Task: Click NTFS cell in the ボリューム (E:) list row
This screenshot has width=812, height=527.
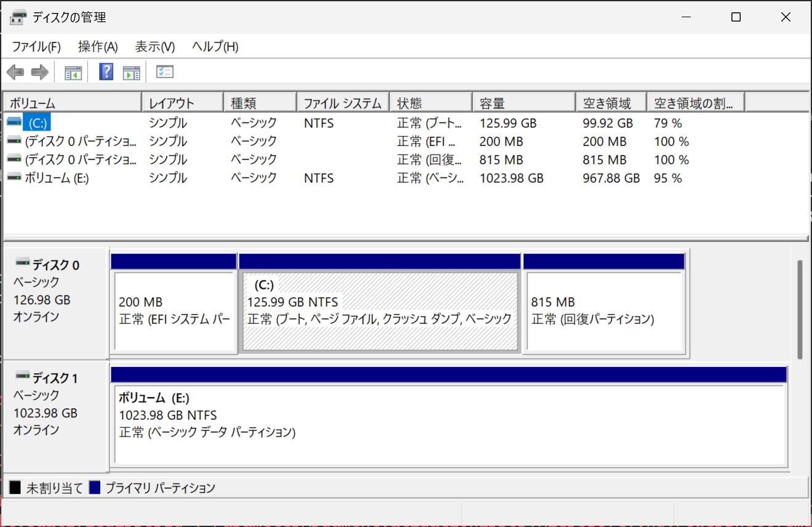Action: 319,179
